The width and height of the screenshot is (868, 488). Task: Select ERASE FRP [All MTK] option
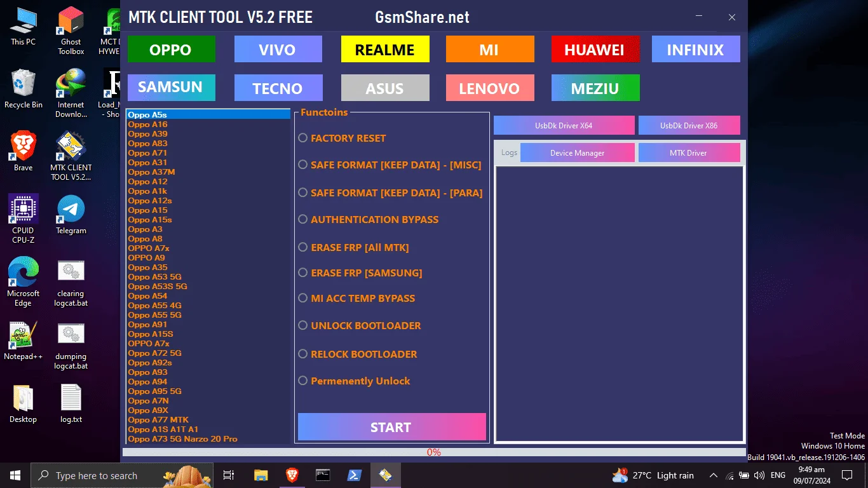pos(354,247)
